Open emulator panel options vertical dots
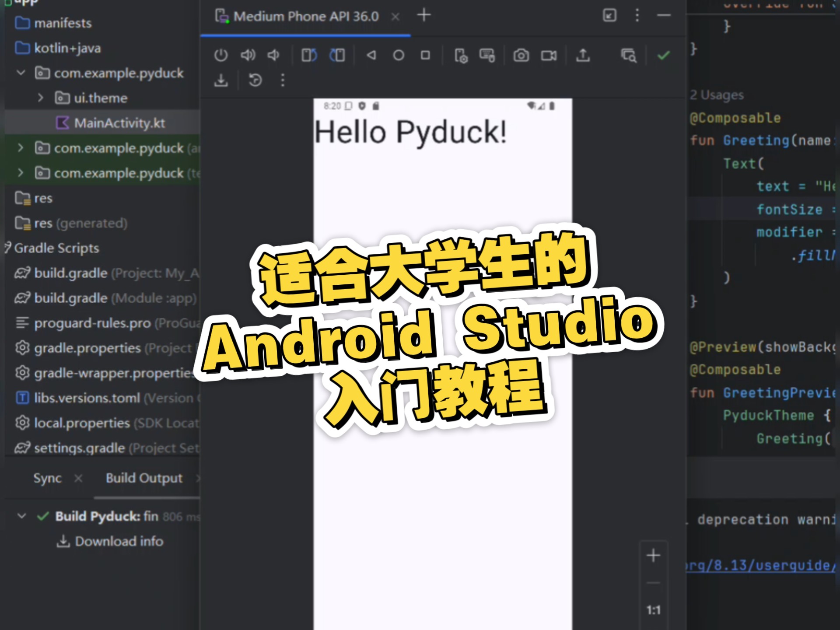Viewport: 840px width, 630px height. click(637, 15)
